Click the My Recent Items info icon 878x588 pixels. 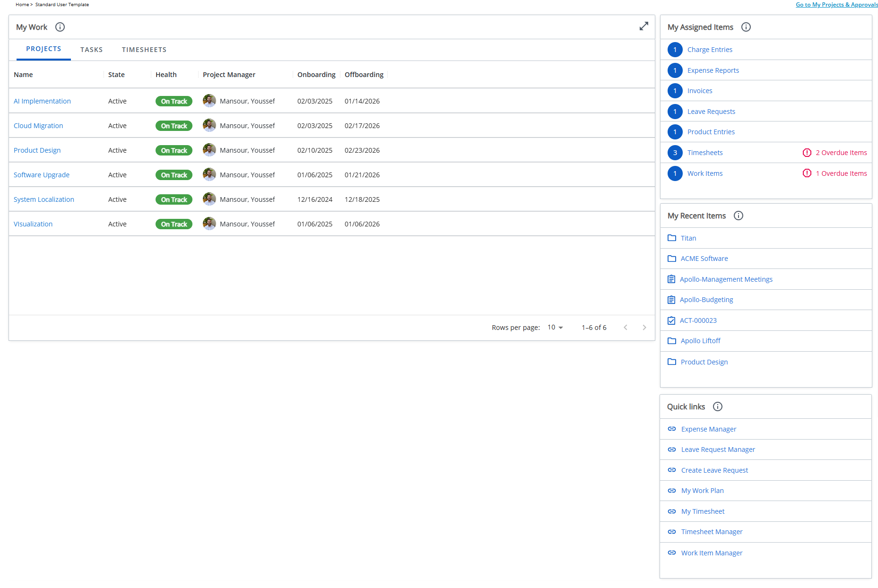[739, 216]
